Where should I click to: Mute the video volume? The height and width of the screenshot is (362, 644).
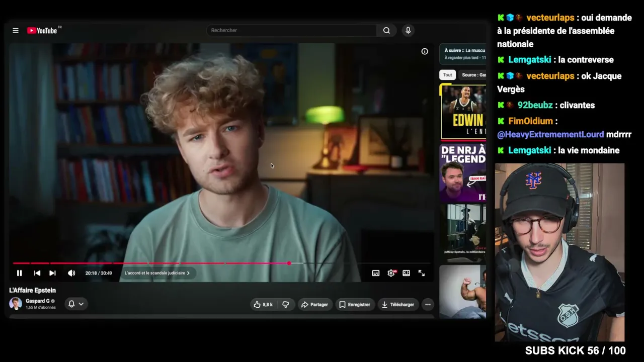pos(71,273)
